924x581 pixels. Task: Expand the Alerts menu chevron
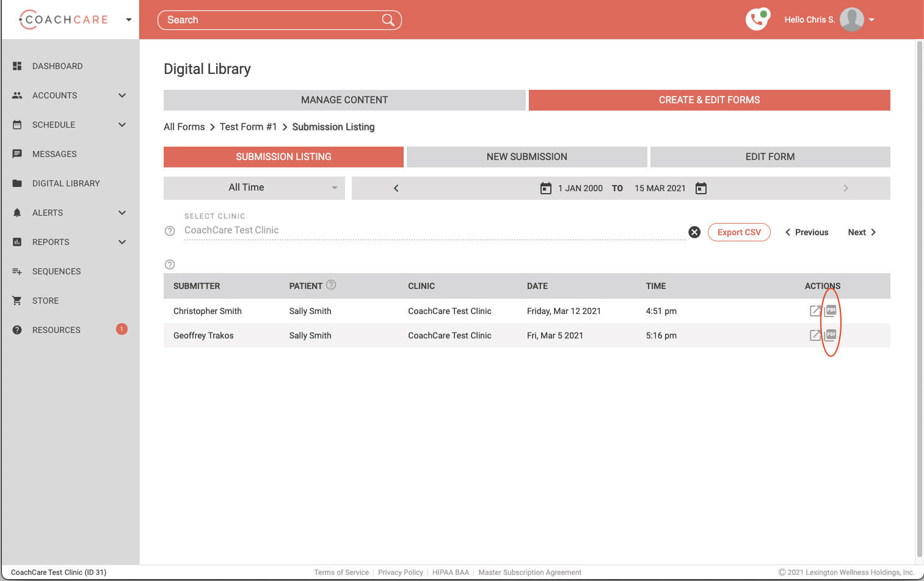coord(122,213)
